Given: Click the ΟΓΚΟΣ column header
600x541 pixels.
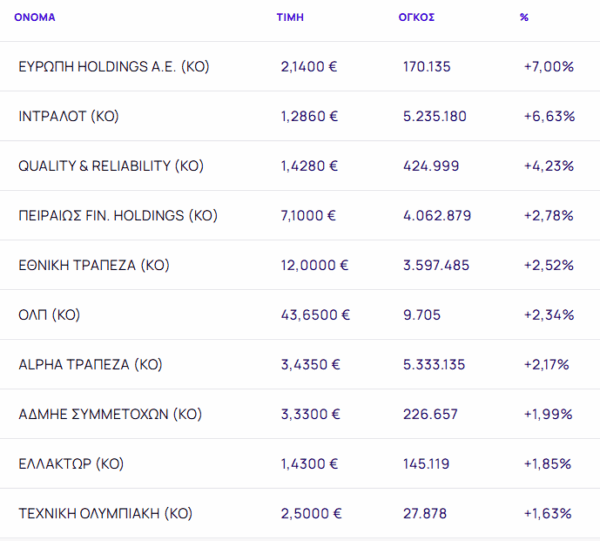Looking at the screenshot, I should [416, 18].
